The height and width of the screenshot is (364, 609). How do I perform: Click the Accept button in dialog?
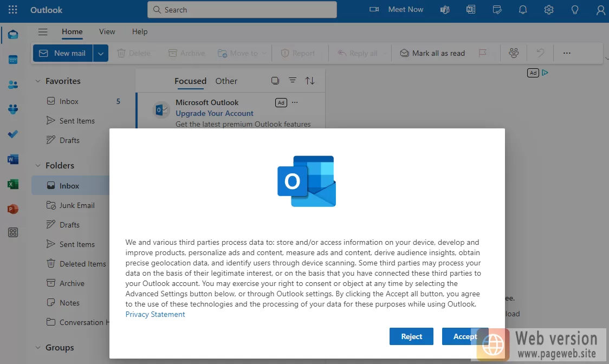[x=465, y=336]
